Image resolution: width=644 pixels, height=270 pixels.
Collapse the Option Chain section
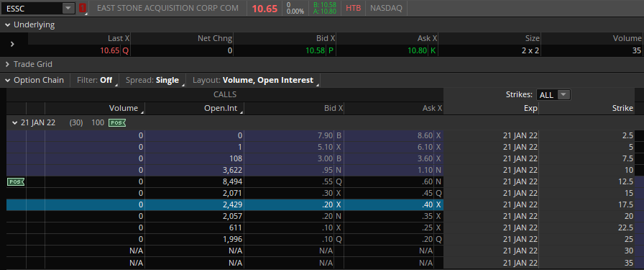pos(7,80)
